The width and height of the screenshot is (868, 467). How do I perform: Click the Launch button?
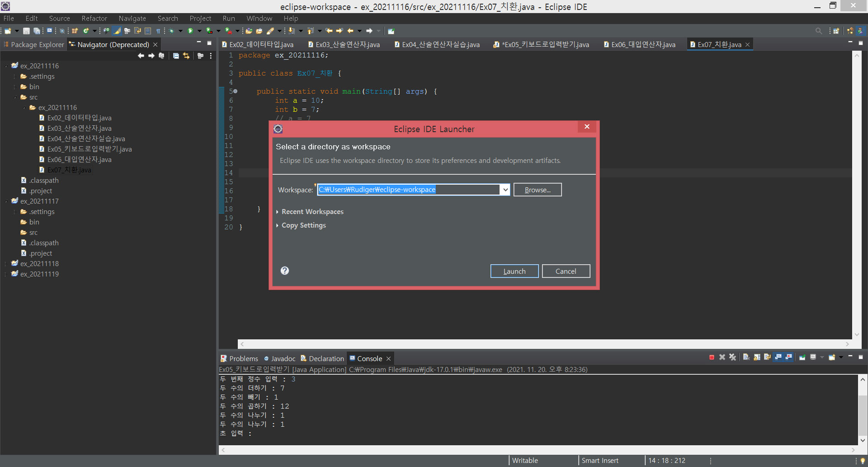pos(514,271)
